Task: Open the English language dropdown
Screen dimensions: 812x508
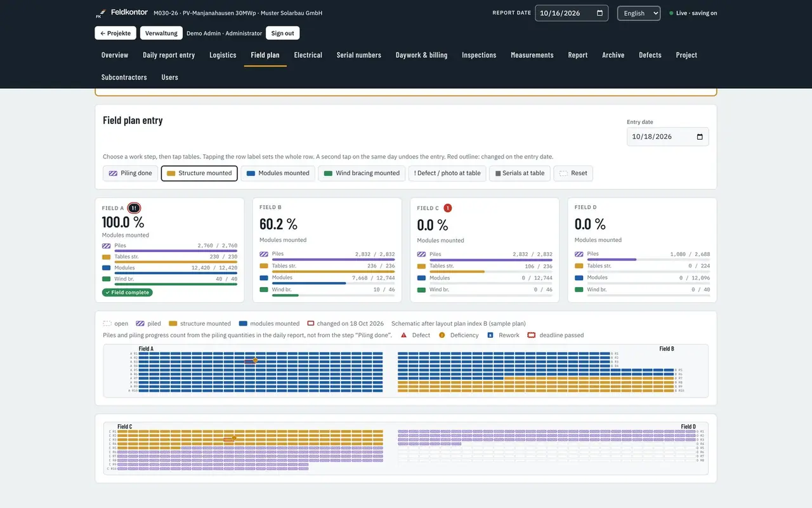Action: 639,13
